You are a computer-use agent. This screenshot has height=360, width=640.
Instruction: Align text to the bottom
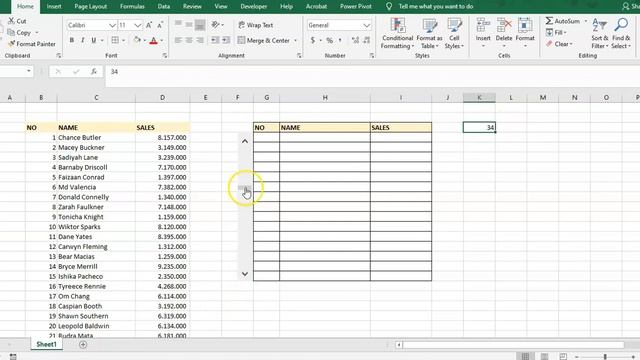200,25
